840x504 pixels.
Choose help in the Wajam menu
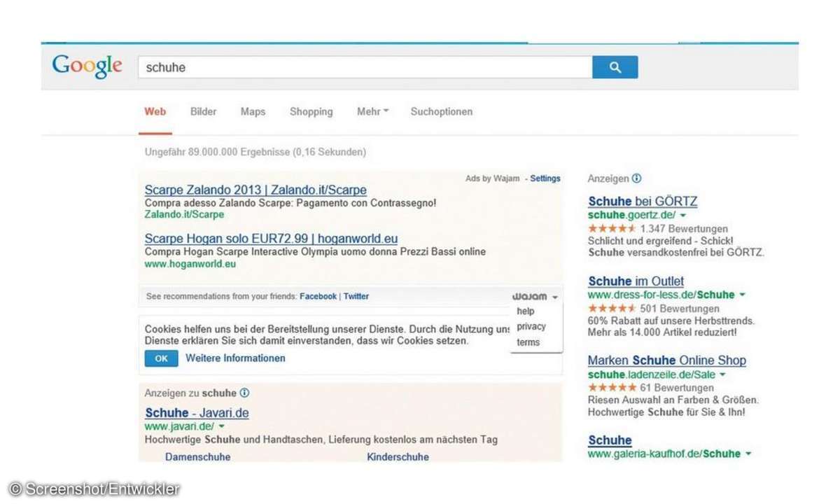click(x=525, y=311)
